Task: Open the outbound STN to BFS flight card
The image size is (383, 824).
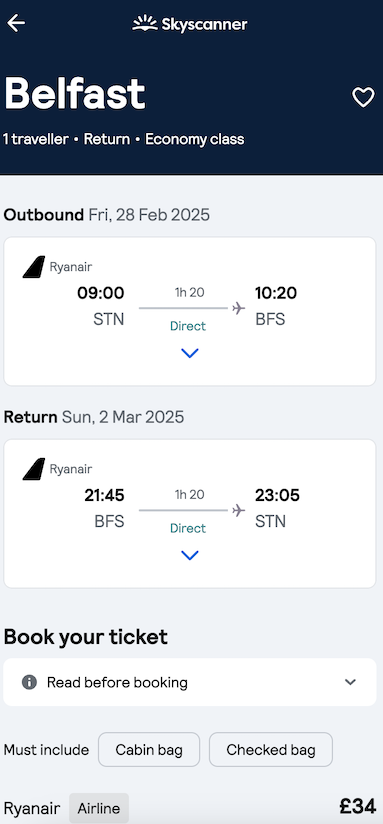Action: coord(190,312)
